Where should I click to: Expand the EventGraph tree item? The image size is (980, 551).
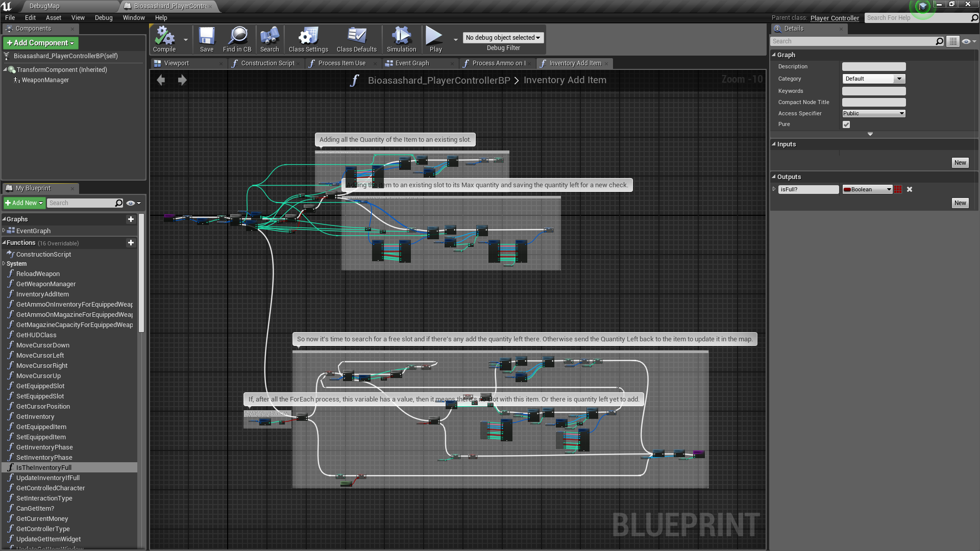(x=4, y=231)
